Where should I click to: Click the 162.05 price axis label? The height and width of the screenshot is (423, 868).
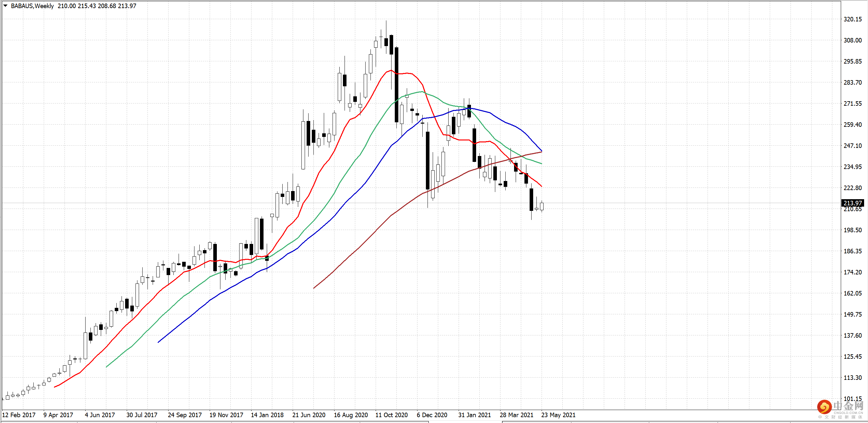pyautogui.click(x=852, y=293)
